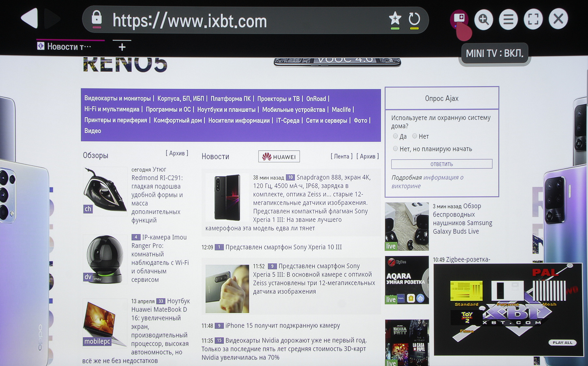Open the OnRoad section
This screenshot has height=366, width=588.
pos(316,99)
